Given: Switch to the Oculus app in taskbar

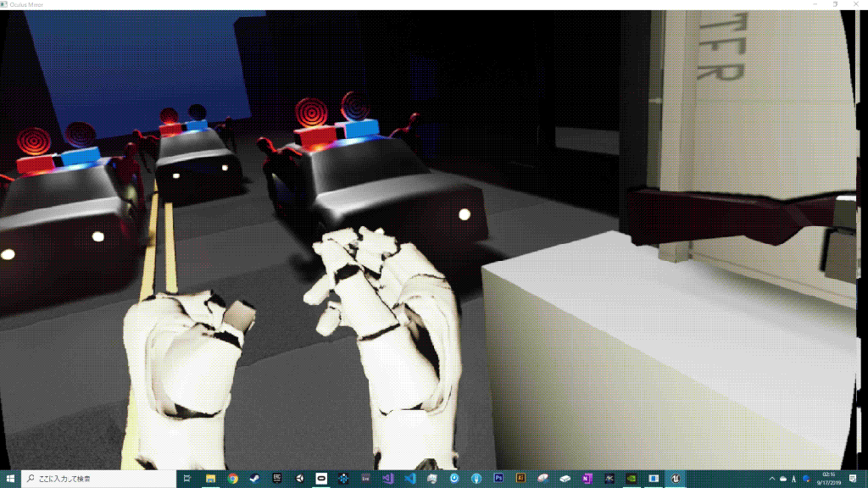Looking at the screenshot, I should coord(321,479).
